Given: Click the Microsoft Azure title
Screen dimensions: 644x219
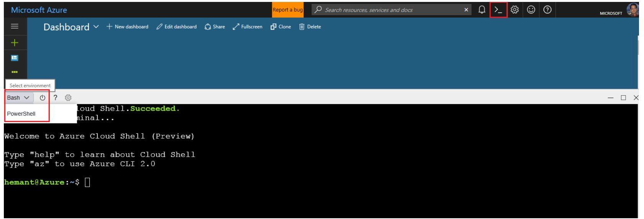Looking at the screenshot, I should pyautogui.click(x=39, y=10).
